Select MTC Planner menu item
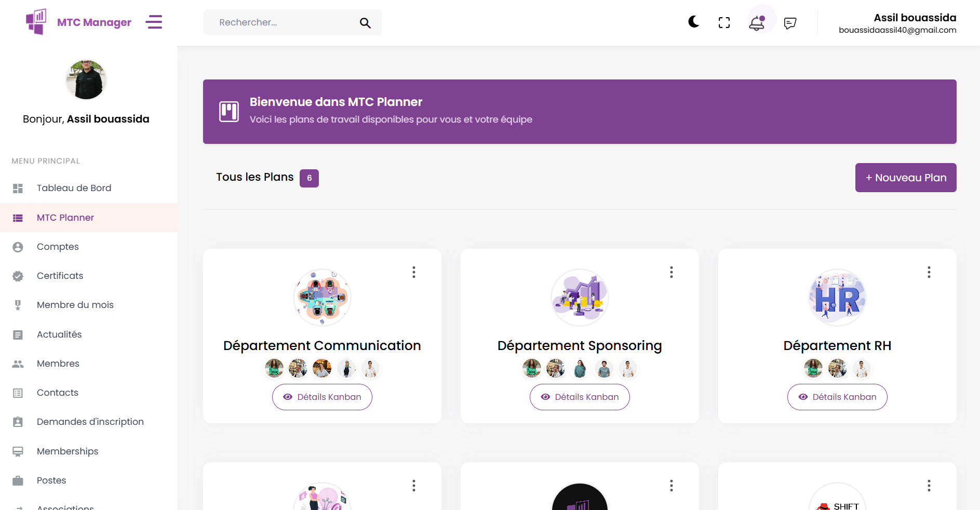Viewport: 980px width, 510px height. (x=88, y=218)
